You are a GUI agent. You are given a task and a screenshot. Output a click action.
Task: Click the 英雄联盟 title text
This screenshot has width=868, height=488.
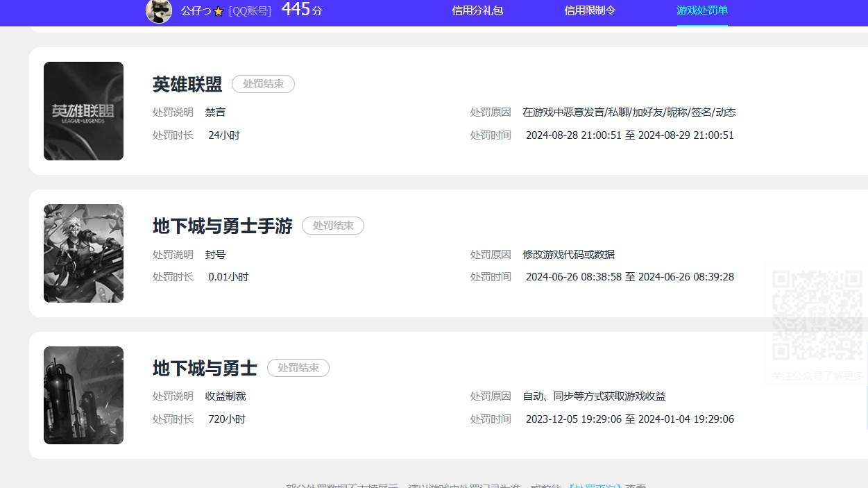pyautogui.click(x=187, y=84)
